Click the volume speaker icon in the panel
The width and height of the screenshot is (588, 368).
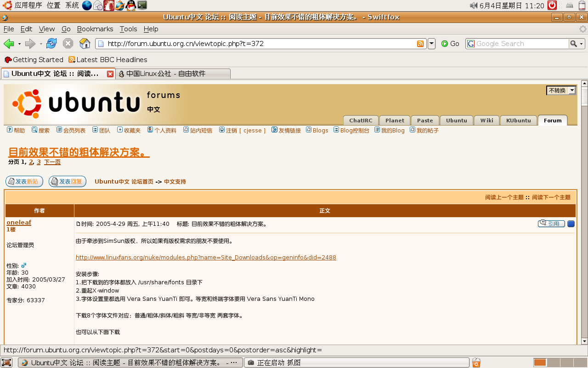click(x=474, y=6)
